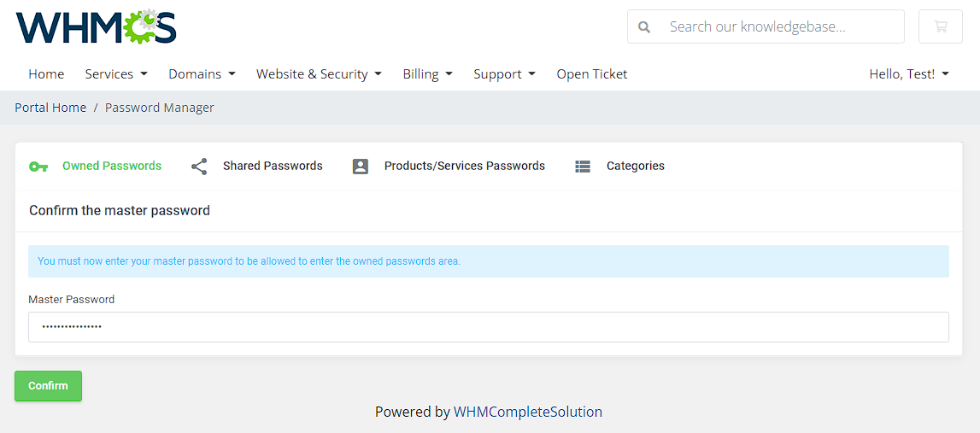Switch to the Shared Passwords tab
Image resolution: width=980 pixels, height=433 pixels.
(x=273, y=166)
